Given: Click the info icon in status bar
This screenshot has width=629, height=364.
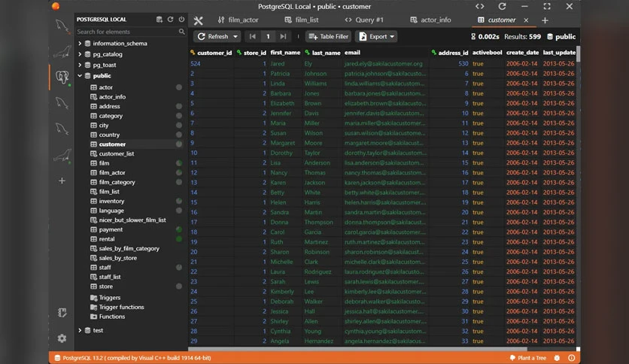Looking at the screenshot, I should click(572, 358).
